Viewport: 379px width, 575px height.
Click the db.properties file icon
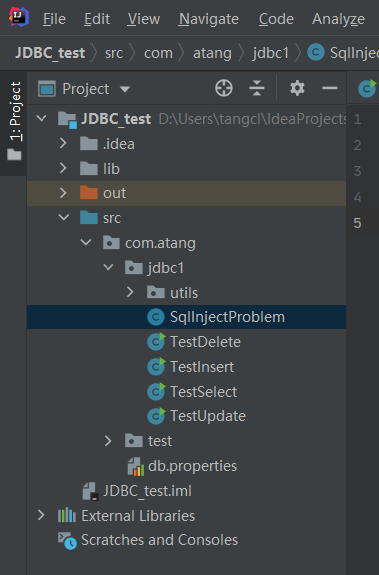(136, 466)
